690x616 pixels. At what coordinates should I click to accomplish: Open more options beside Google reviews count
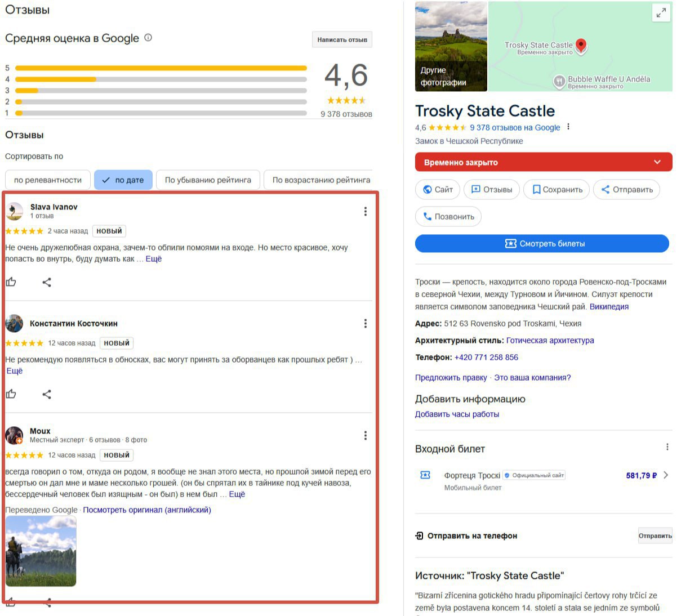click(x=568, y=127)
